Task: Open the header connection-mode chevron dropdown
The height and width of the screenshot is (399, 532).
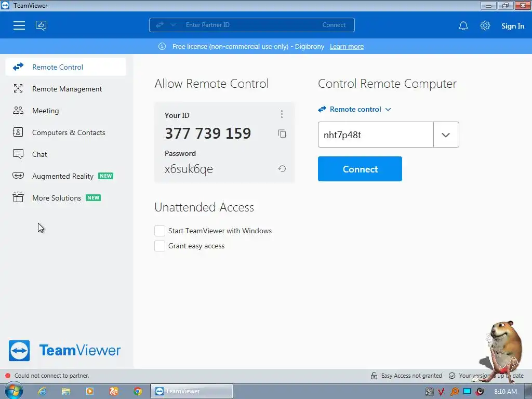Action: click(x=173, y=25)
